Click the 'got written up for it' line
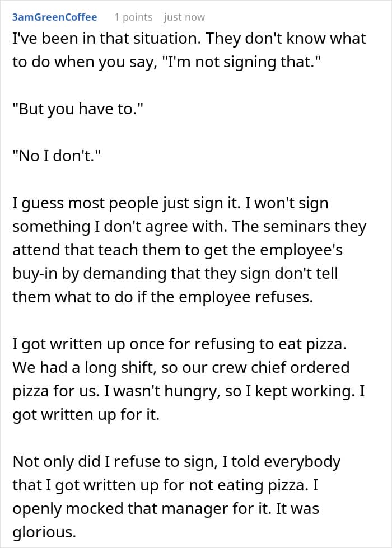The height and width of the screenshot is (548, 392). (x=86, y=414)
